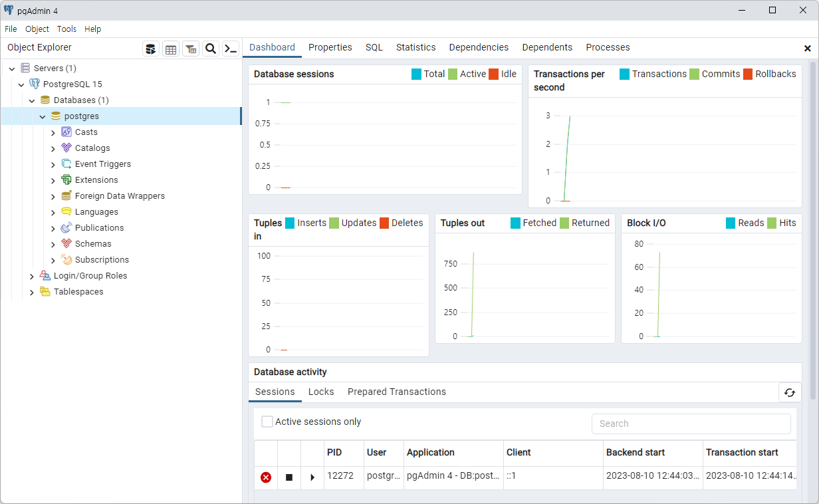
Task: Refresh the Database activity panel
Action: pos(790,392)
